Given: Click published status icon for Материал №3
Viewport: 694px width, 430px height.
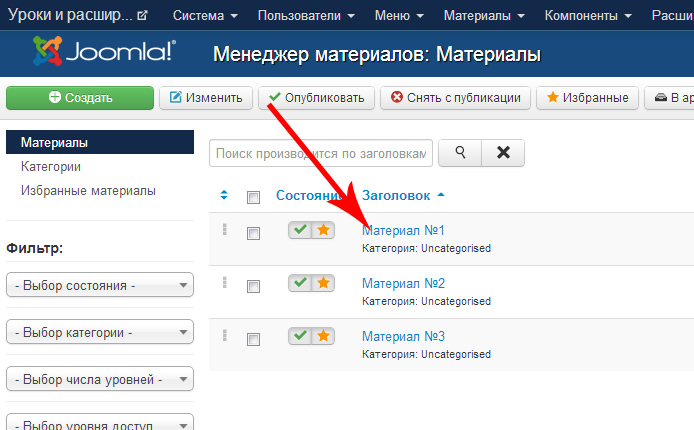Looking at the screenshot, I should coord(300,337).
